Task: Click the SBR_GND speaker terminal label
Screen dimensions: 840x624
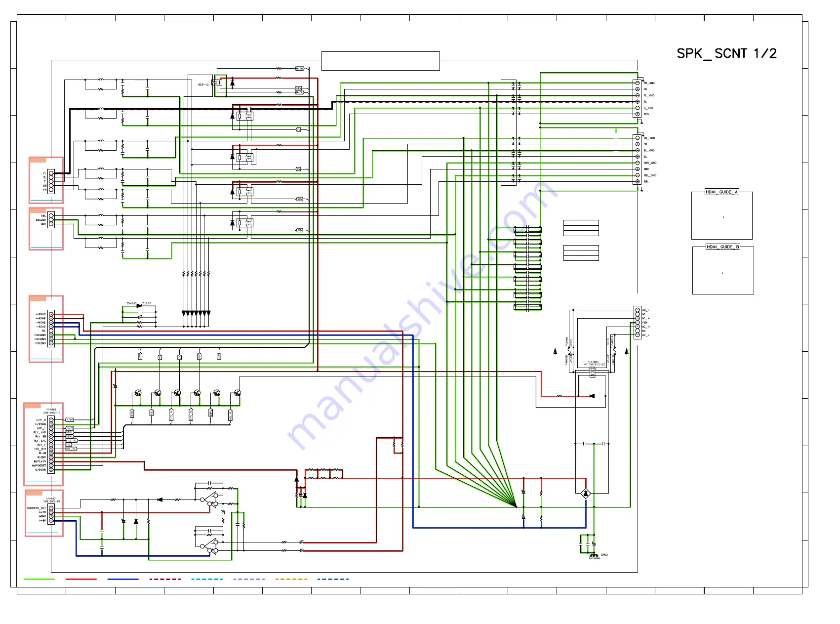Action: pos(650,163)
